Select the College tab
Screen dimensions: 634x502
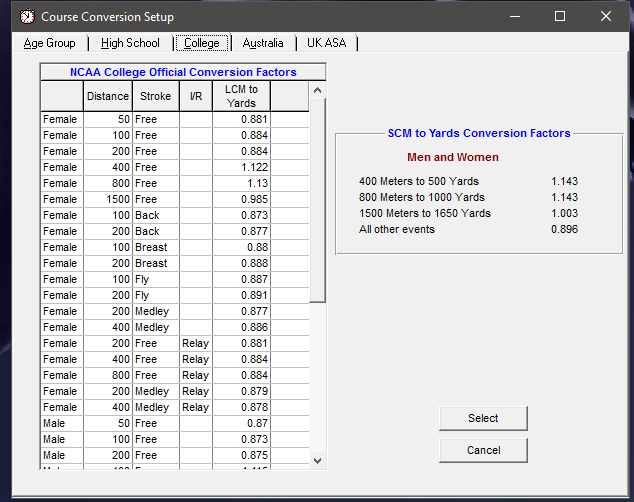[x=202, y=43]
